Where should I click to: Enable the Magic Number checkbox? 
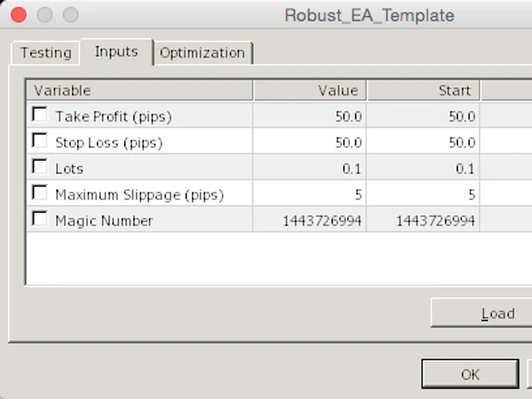[40, 219]
